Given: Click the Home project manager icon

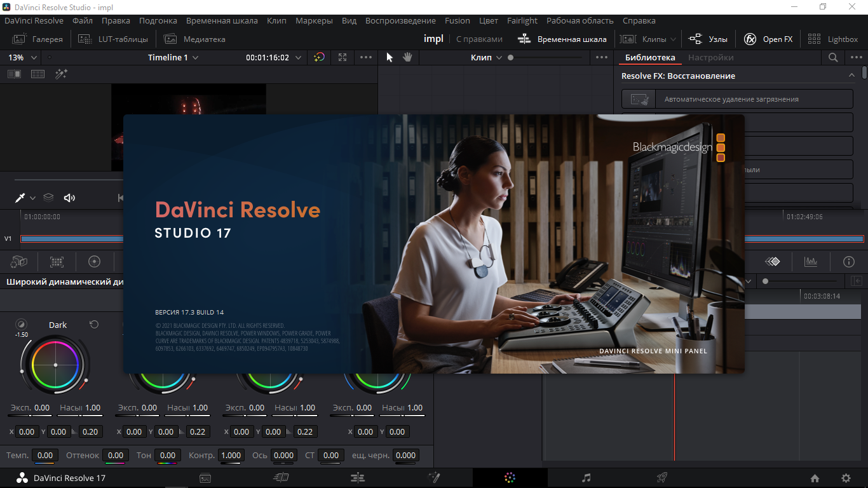Looking at the screenshot, I should coord(815,478).
